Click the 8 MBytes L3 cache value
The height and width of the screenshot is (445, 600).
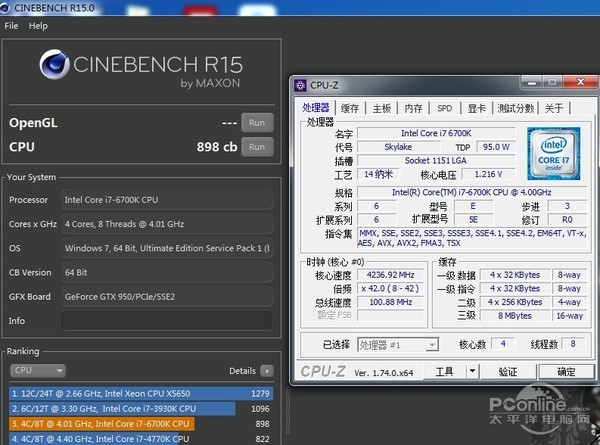point(515,316)
